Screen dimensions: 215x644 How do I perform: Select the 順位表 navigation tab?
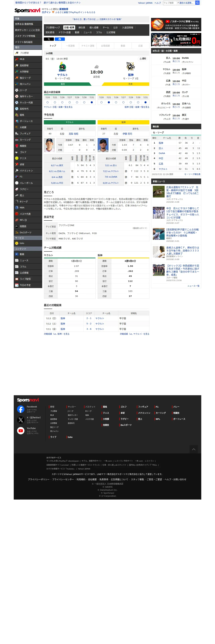tap(82, 28)
